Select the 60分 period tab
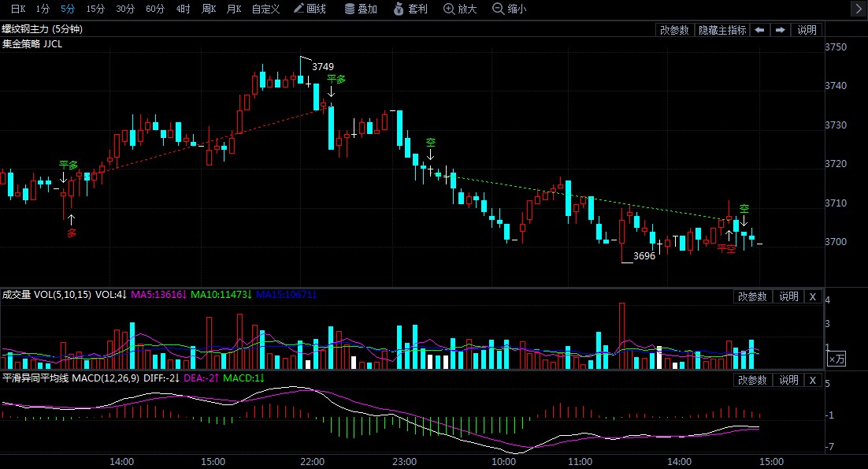The width and height of the screenshot is (868, 469). 155,9
